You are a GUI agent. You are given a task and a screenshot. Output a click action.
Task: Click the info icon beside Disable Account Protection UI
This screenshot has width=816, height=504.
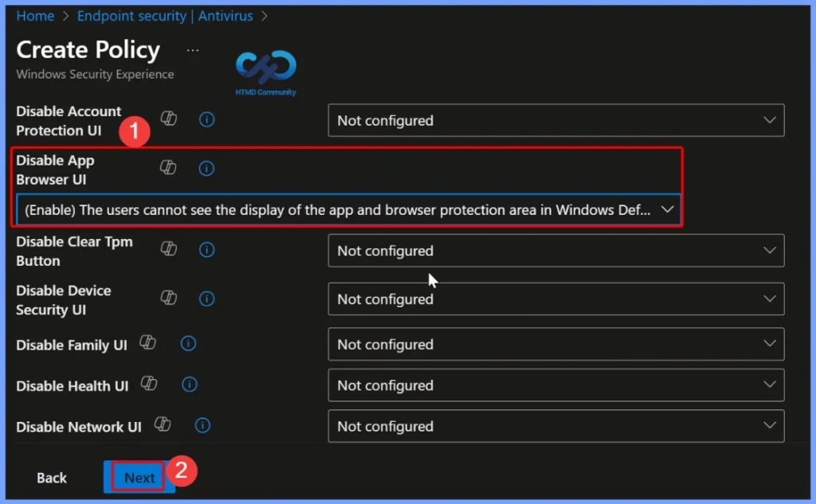coord(206,119)
